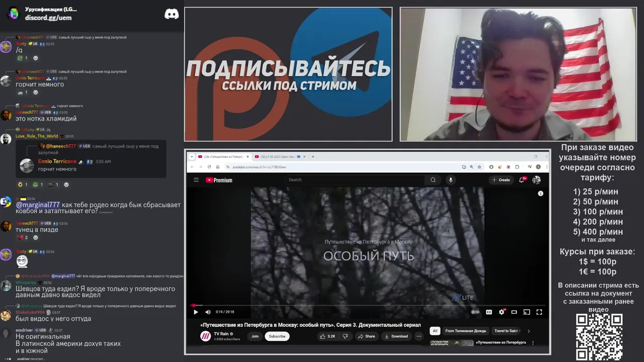Go to YouTube Premium home logo
644x362 pixels.
point(219,180)
